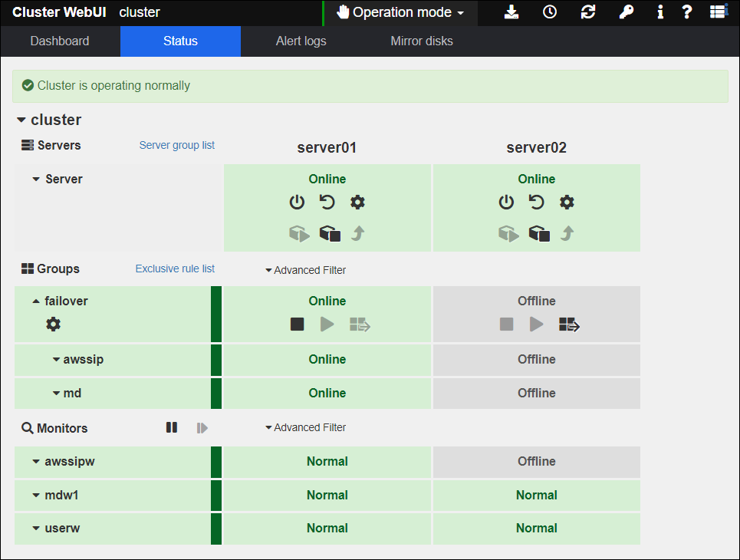Collapse the Server row expander
The image size is (740, 560).
pos(36,179)
